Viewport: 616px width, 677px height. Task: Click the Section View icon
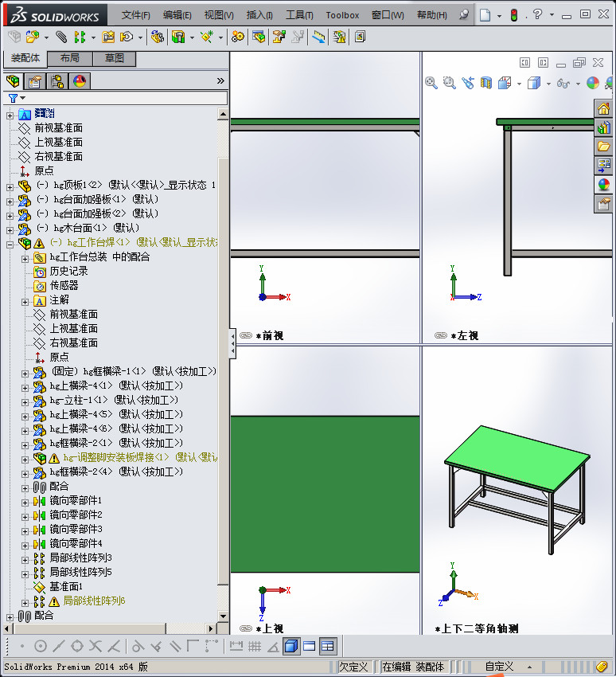click(485, 83)
